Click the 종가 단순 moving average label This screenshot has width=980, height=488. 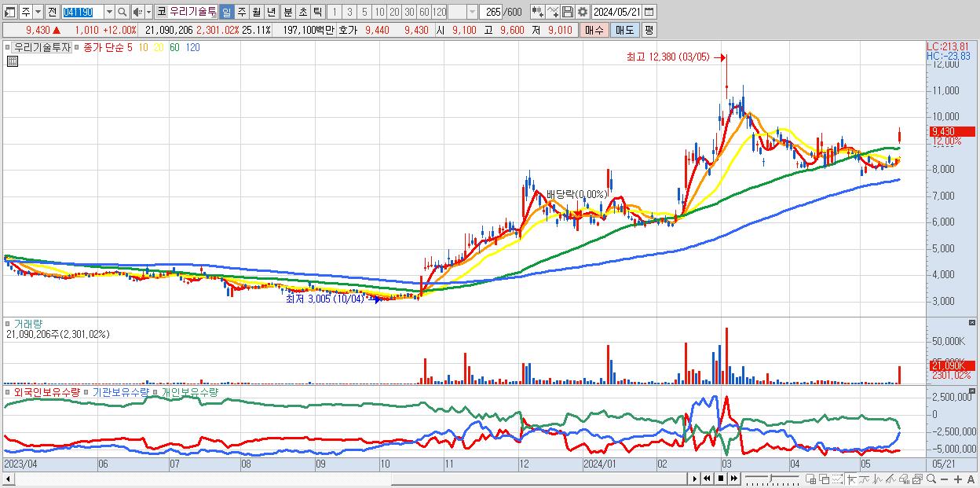point(103,48)
